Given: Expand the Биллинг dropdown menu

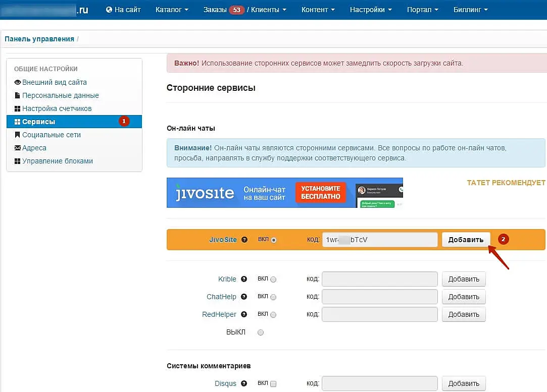Looking at the screenshot, I should coord(470,10).
